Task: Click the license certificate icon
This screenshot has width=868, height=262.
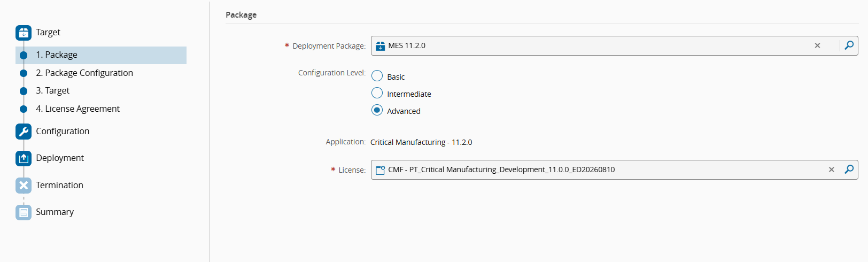Action: click(380, 170)
